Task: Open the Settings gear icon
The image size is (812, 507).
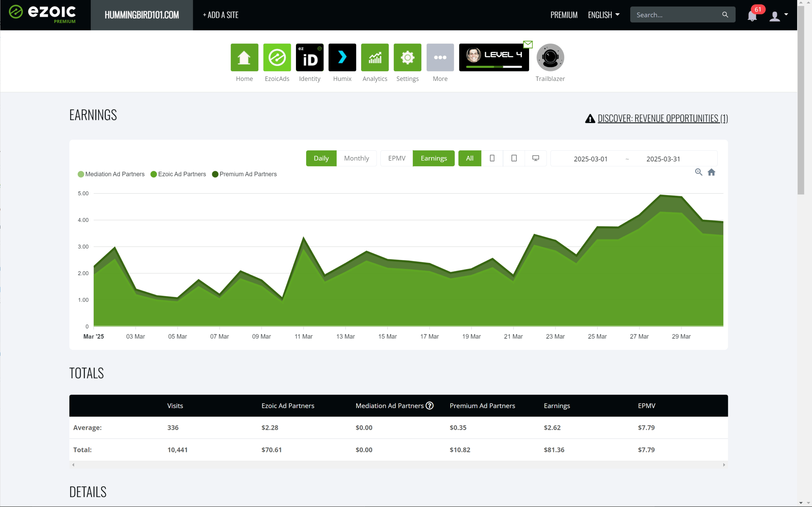Action: 407,57
